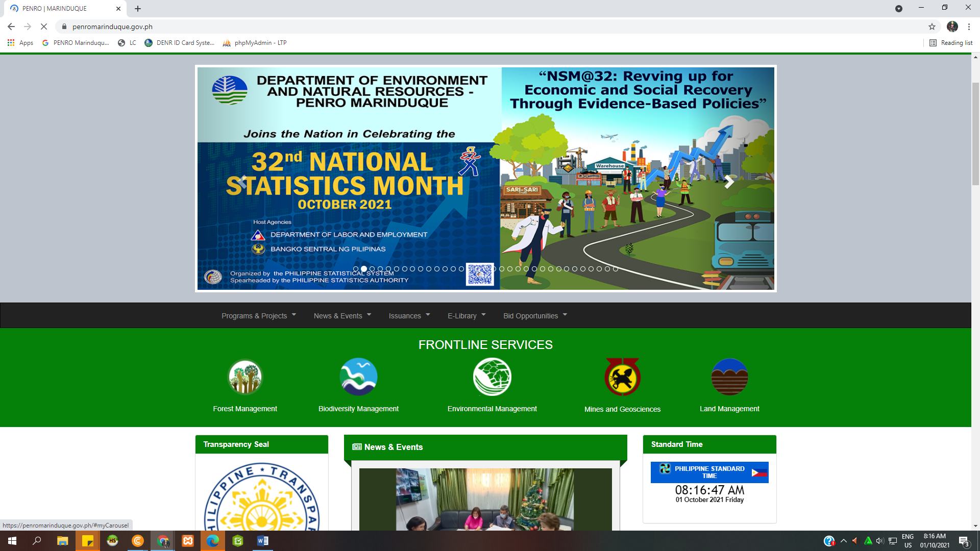Go to previous carousel slide arrow
The height and width of the screenshot is (551, 980).
[x=242, y=181]
